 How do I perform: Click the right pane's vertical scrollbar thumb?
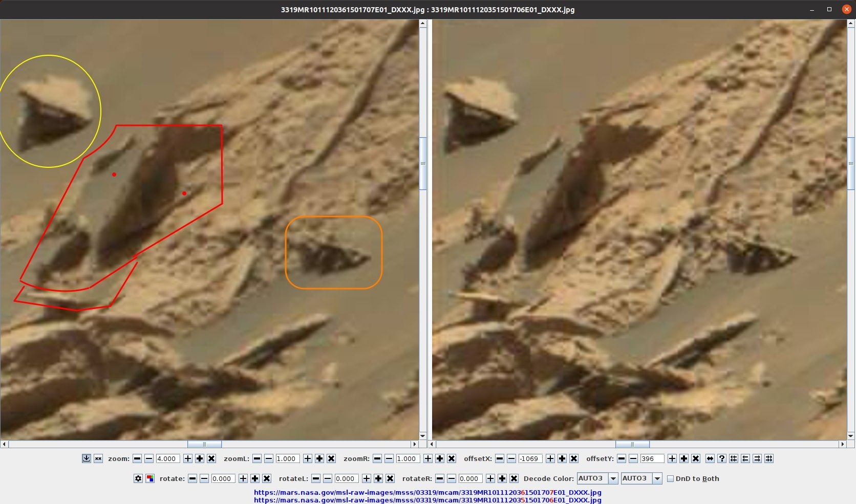point(851,163)
